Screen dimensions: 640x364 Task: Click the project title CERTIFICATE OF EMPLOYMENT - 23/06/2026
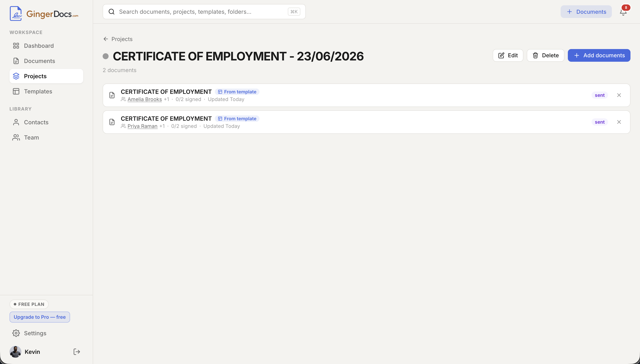click(x=238, y=56)
